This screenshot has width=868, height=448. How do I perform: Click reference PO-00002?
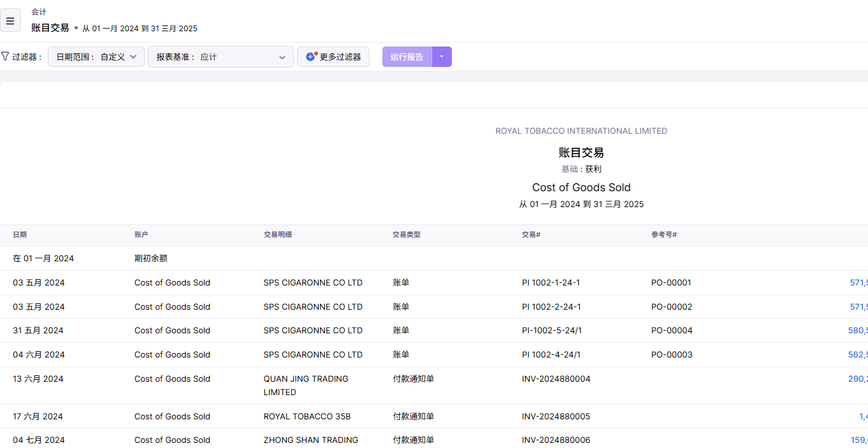[x=672, y=307]
